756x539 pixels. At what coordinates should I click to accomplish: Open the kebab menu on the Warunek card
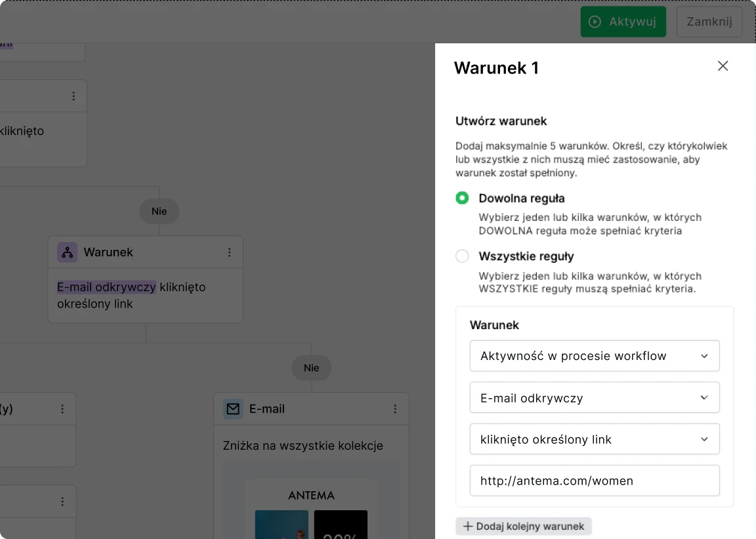click(229, 252)
